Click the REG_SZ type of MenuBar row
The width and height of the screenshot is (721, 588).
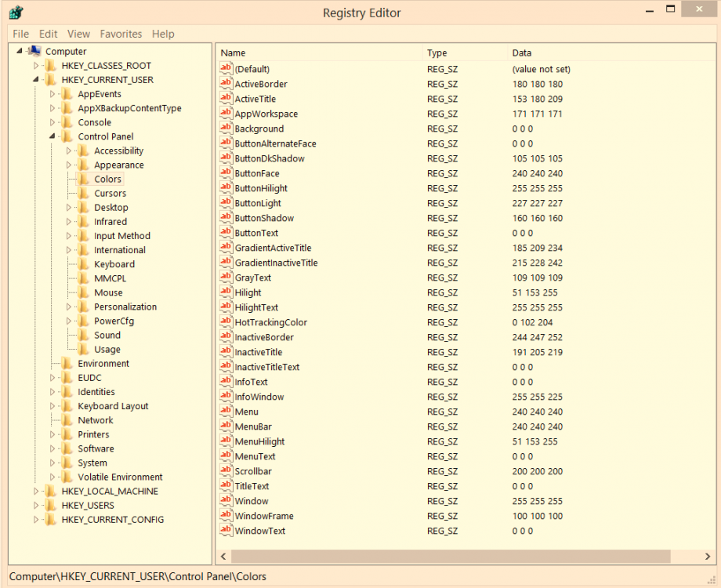442,427
